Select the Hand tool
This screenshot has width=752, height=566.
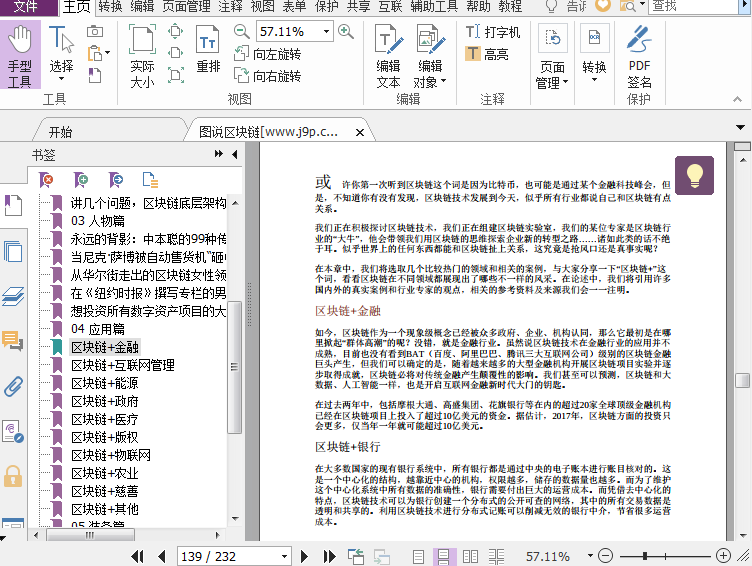(x=20, y=56)
